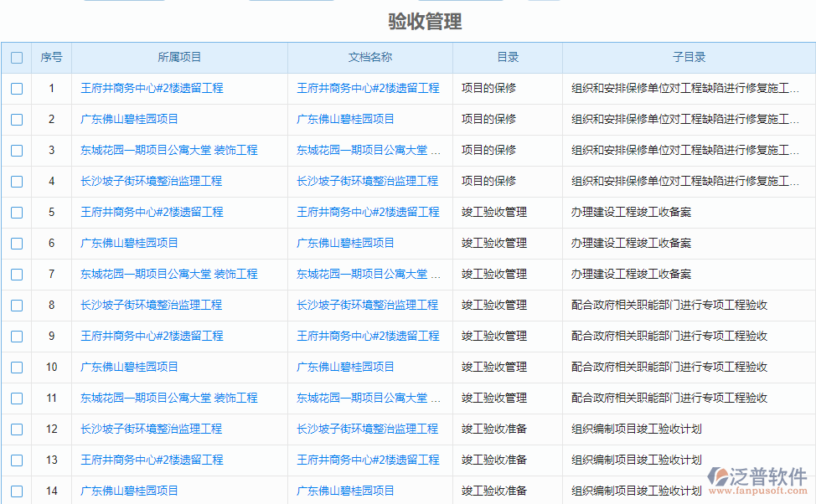The width and height of the screenshot is (816, 504).
Task: Open the 长沙坡子街环境整治监理工程 document link in row 12
Action: point(369,429)
